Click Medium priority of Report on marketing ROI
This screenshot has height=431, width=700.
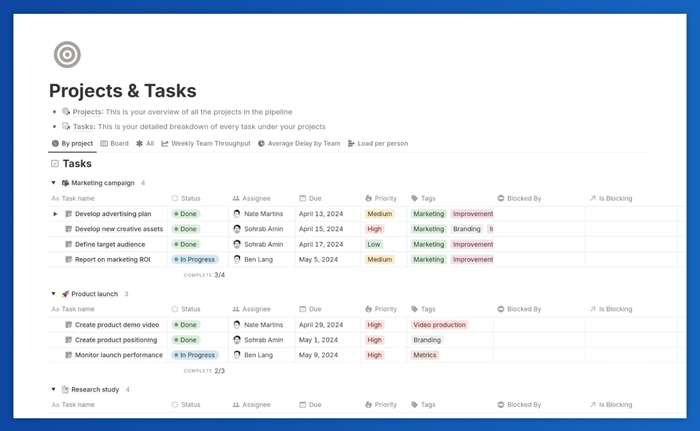[379, 259]
